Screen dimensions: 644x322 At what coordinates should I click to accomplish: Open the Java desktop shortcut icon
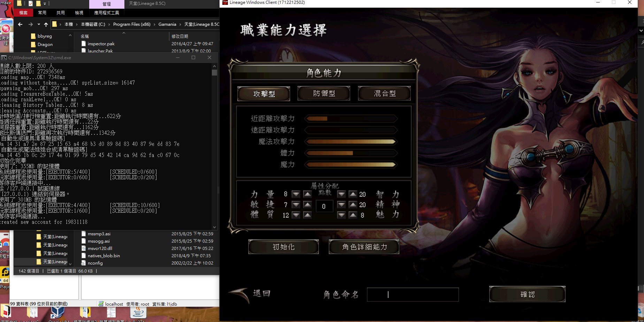click(x=138, y=312)
